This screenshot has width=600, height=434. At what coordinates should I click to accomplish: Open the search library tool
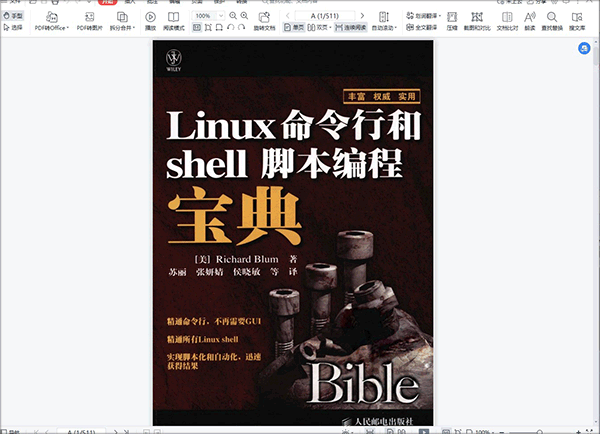[x=577, y=21]
